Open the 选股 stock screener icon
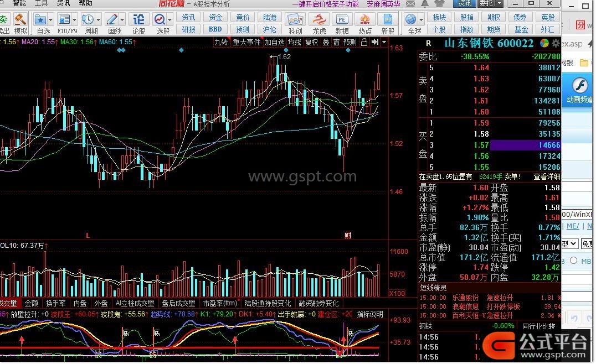This screenshot has width=596, height=364. coord(160,19)
